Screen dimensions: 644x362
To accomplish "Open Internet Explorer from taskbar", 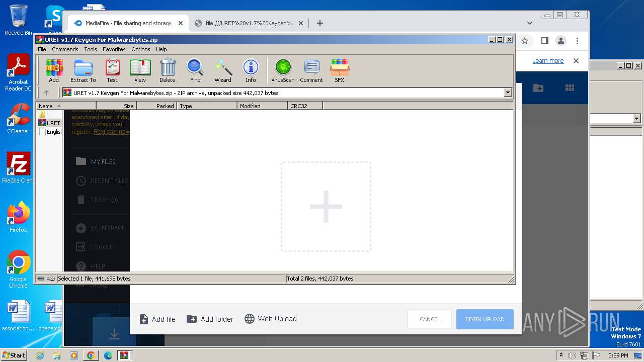I will click(40, 355).
